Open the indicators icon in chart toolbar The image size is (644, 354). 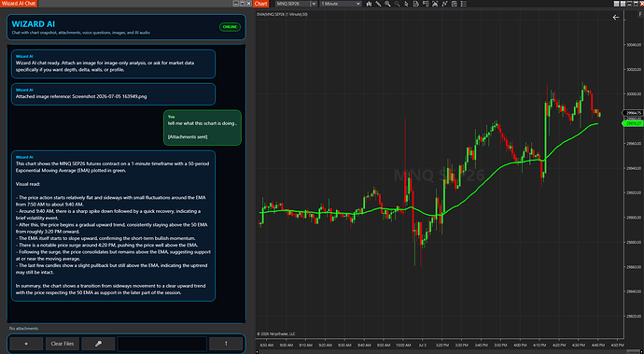pos(444,4)
